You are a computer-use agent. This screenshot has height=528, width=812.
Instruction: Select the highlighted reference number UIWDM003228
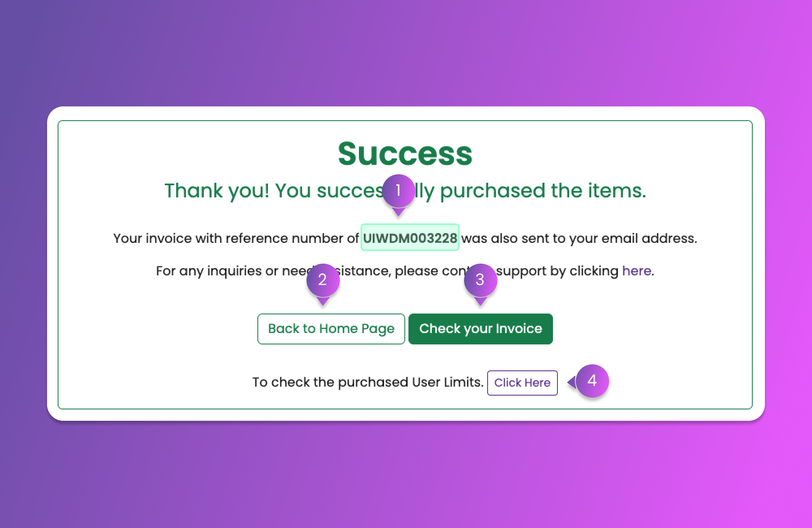410,238
